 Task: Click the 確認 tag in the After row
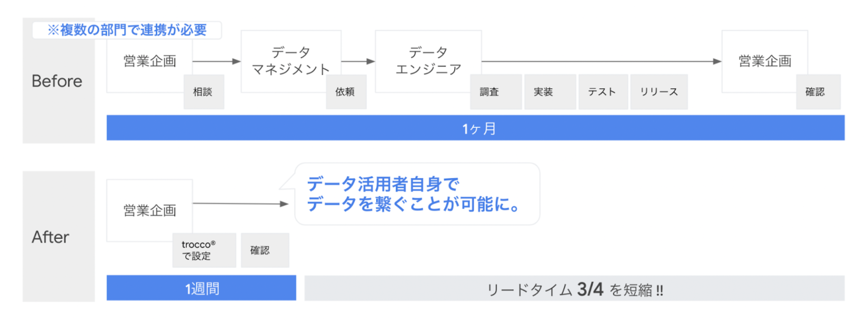[264, 250]
